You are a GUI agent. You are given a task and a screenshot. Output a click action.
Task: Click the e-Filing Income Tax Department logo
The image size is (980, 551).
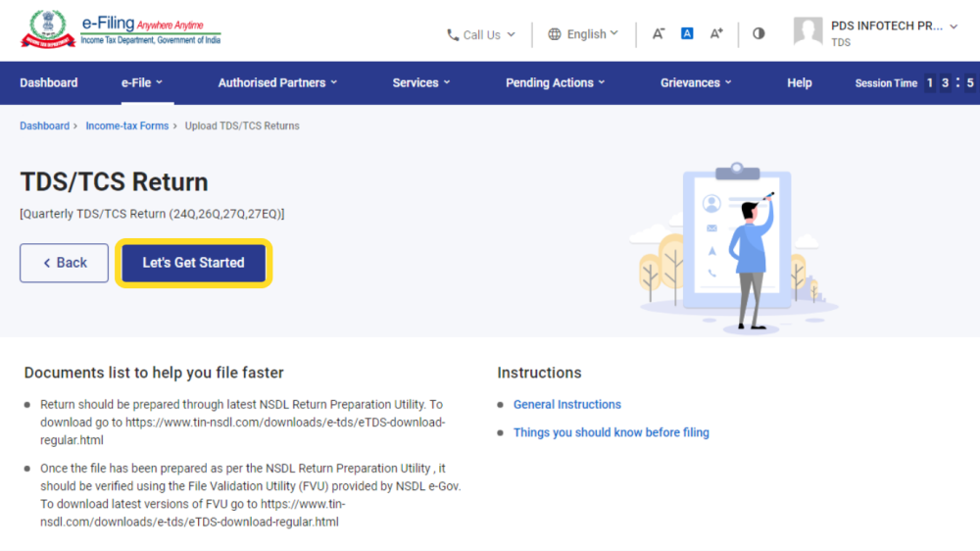click(x=121, y=29)
